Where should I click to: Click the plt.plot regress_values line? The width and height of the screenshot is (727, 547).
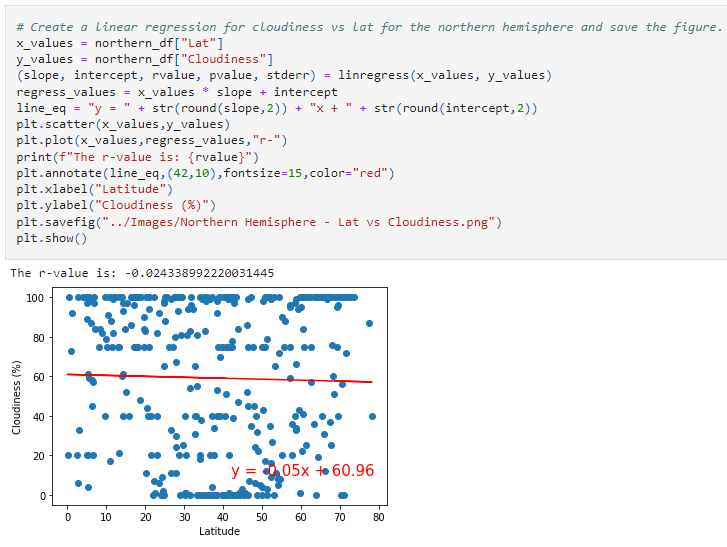pyautogui.click(x=152, y=140)
